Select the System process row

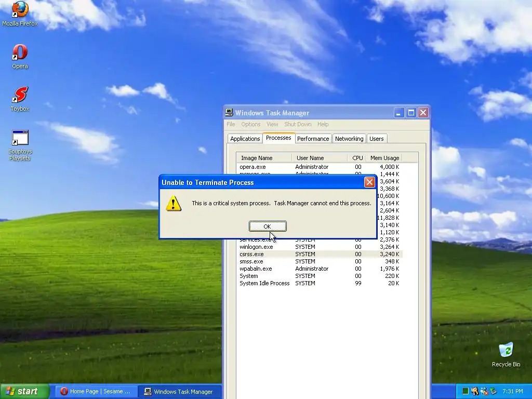(x=320, y=276)
